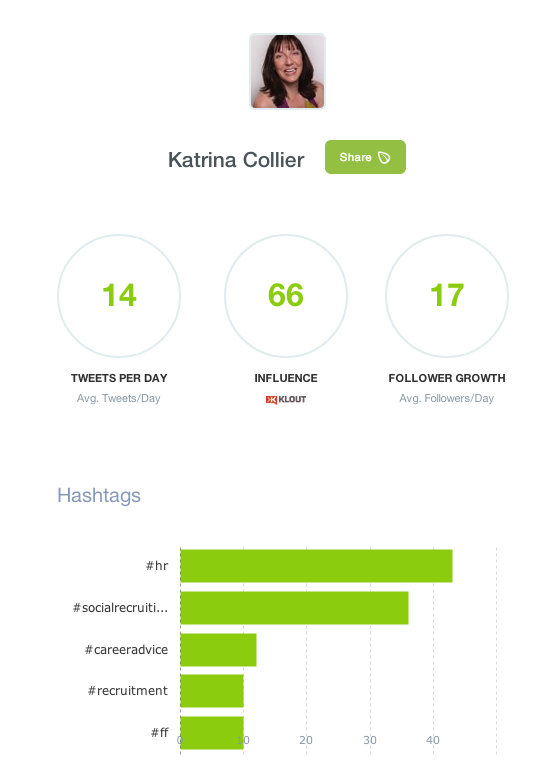Click the #ff bar in chart
Screen dimensions: 557x781
[x=212, y=733]
